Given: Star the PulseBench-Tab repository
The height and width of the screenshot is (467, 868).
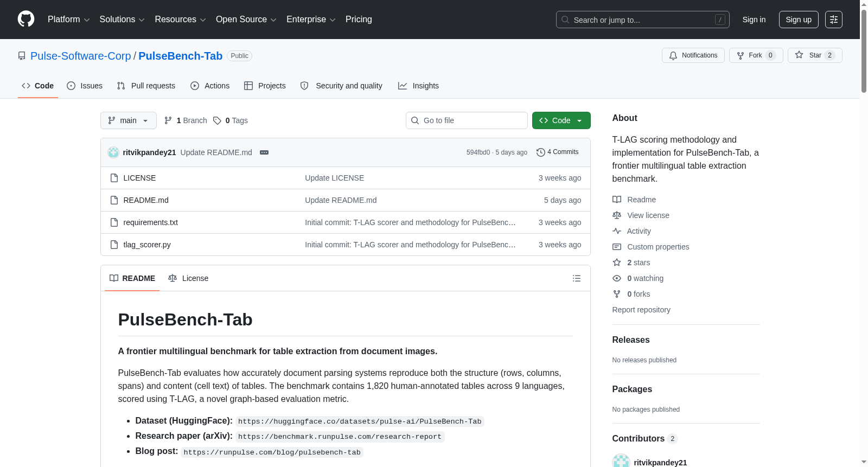Looking at the screenshot, I should [815, 55].
